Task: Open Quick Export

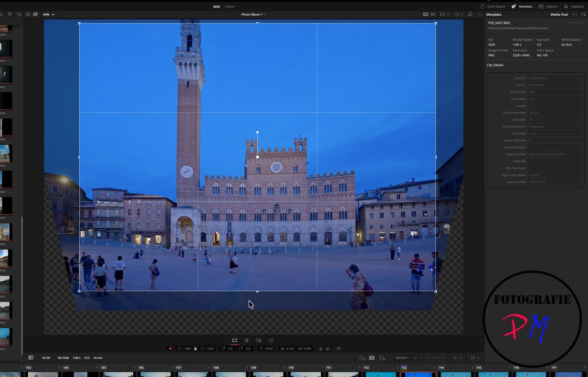Action: 492,7
